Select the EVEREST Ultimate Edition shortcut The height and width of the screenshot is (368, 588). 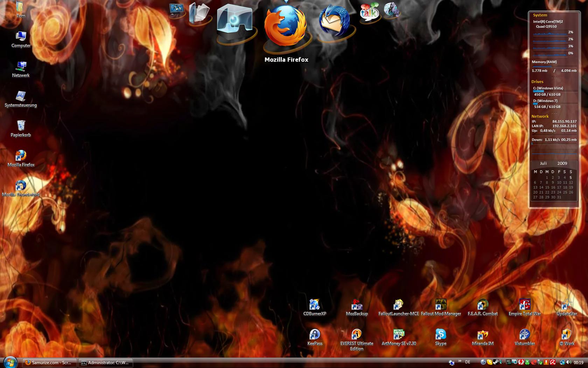pos(357,340)
